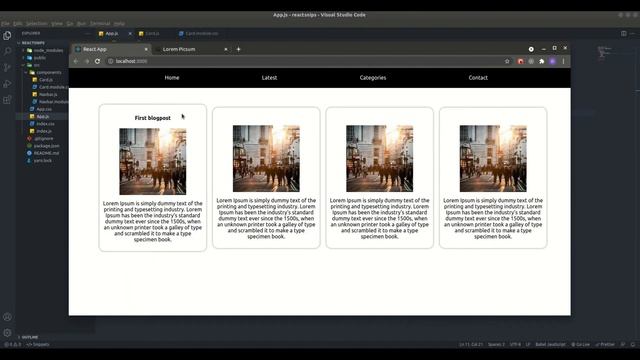
Task: Click the image in the First blogpost card
Action: point(153,161)
